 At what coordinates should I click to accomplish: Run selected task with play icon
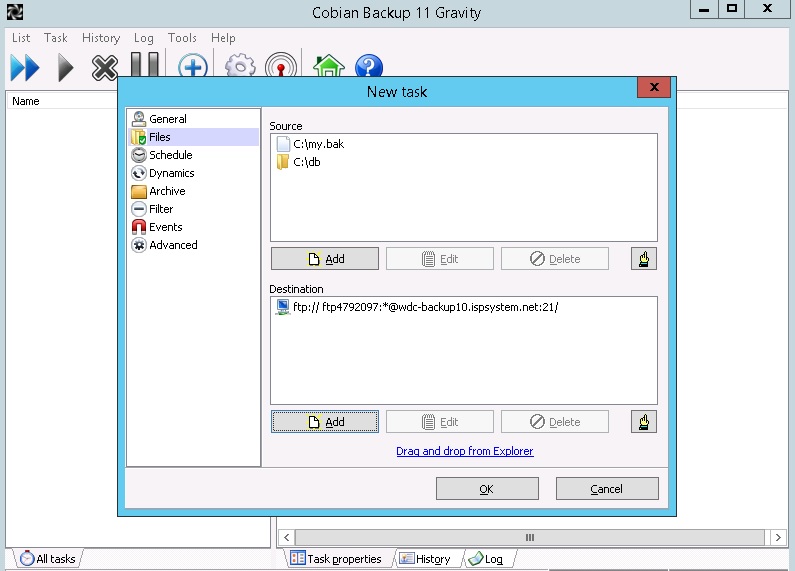(65, 67)
